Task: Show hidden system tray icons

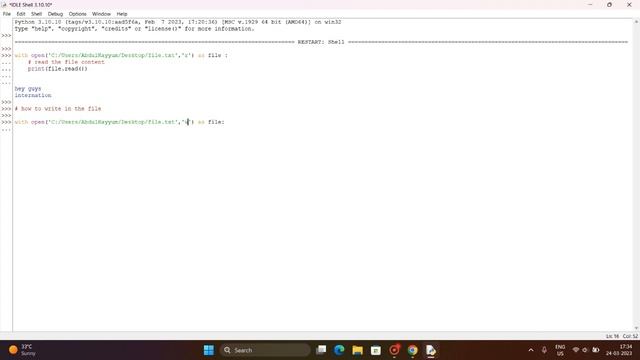Action: (x=531, y=350)
